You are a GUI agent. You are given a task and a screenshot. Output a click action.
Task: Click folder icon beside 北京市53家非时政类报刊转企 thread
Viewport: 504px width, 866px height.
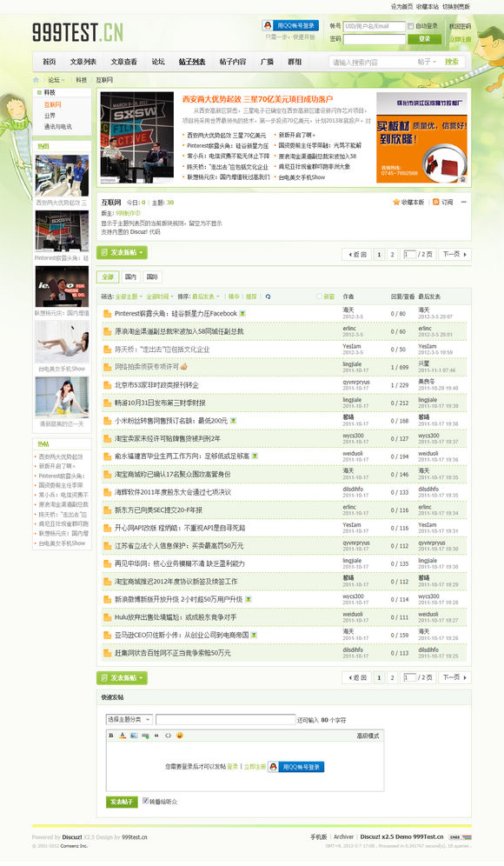(107, 385)
